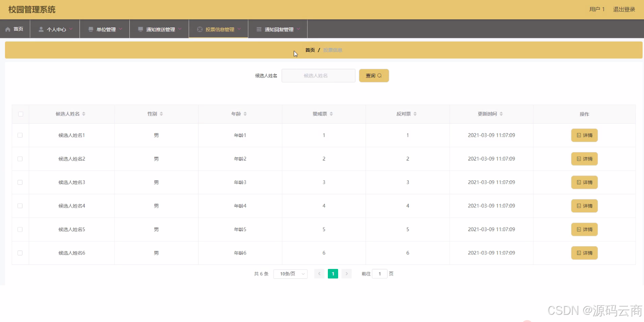Click the icon beside 通知推送管理

(141, 29)
